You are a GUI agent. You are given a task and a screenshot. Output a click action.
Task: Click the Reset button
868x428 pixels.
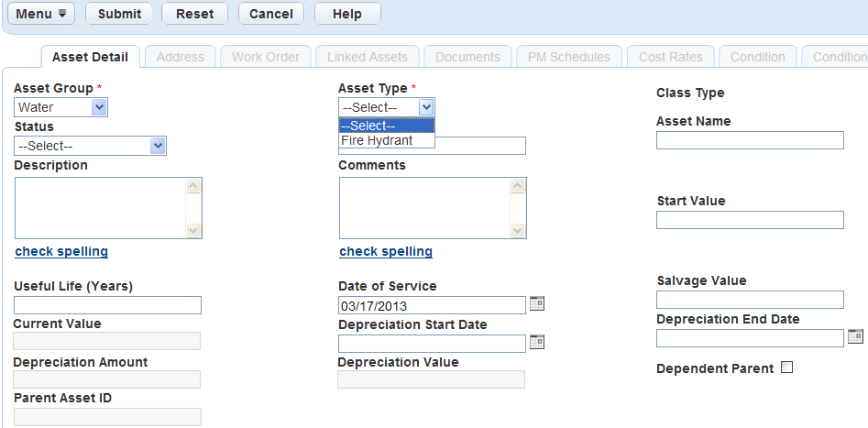tap(194, 14)
